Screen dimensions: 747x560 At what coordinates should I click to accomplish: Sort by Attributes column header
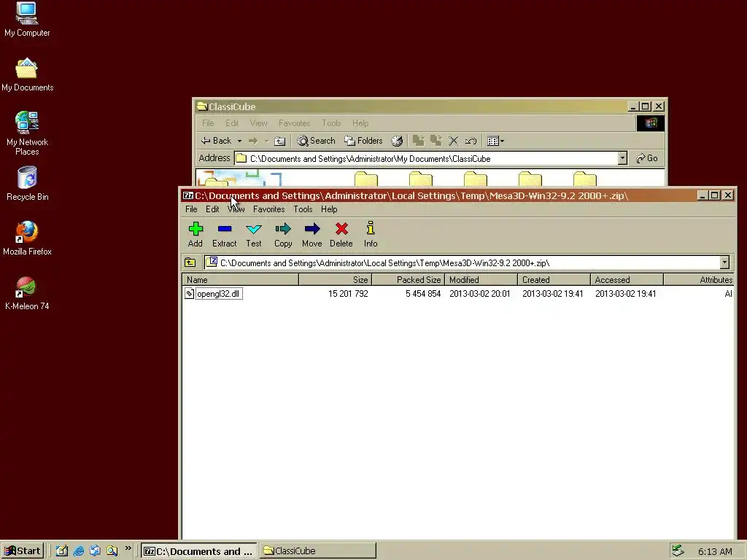point(699,279)
